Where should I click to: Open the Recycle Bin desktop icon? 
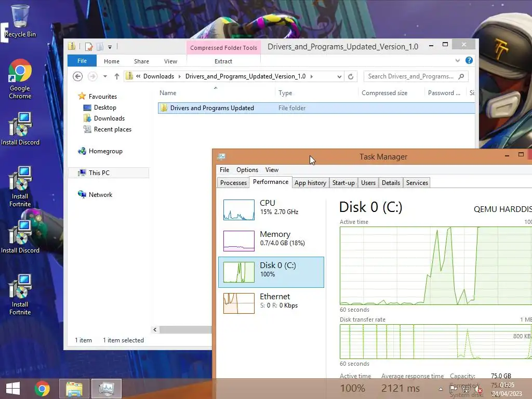[x=20, y=21]
